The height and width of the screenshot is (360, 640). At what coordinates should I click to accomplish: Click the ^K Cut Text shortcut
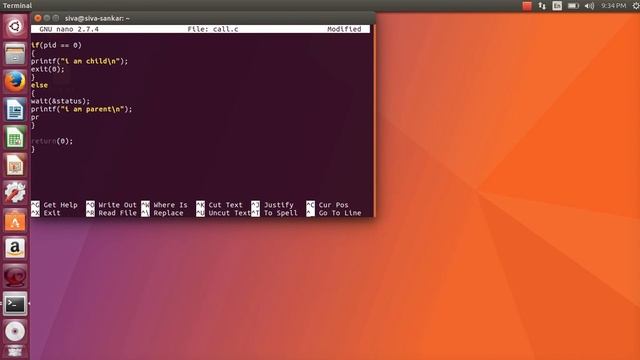(x=220, y=205)
